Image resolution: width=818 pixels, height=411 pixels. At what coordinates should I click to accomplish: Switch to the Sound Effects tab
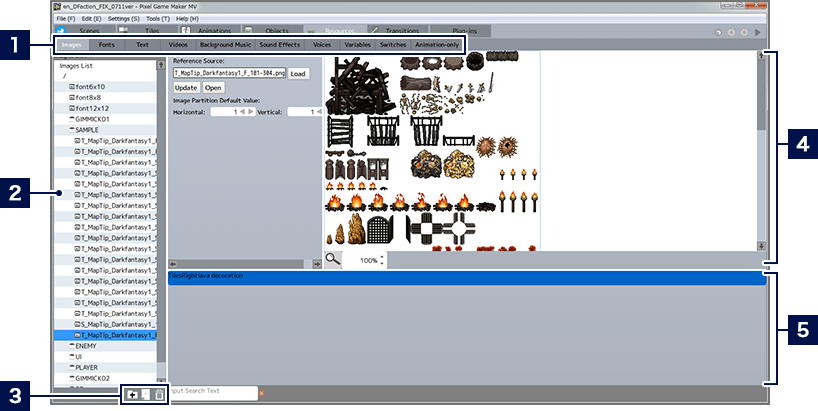point(279,45)
